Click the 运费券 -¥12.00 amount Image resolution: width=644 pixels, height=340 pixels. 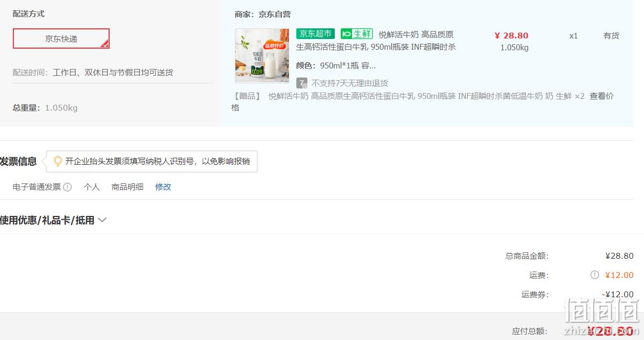tap(618, 295)
